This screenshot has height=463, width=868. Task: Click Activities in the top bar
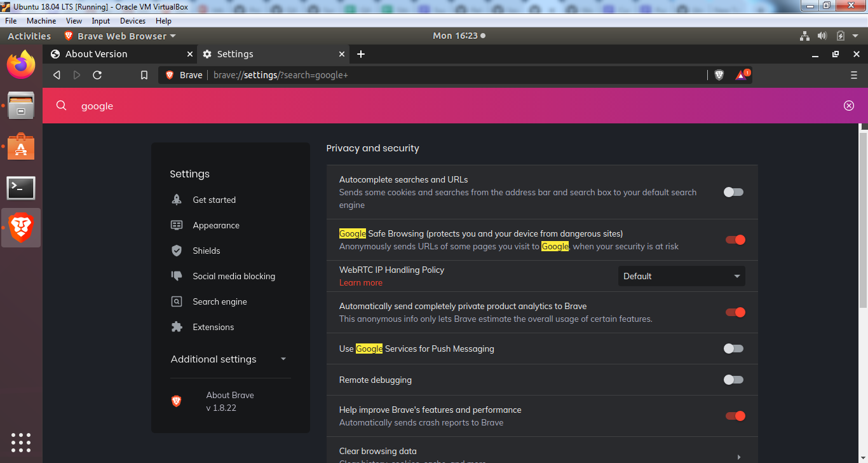pyautogui.click(x=29, y=36)
